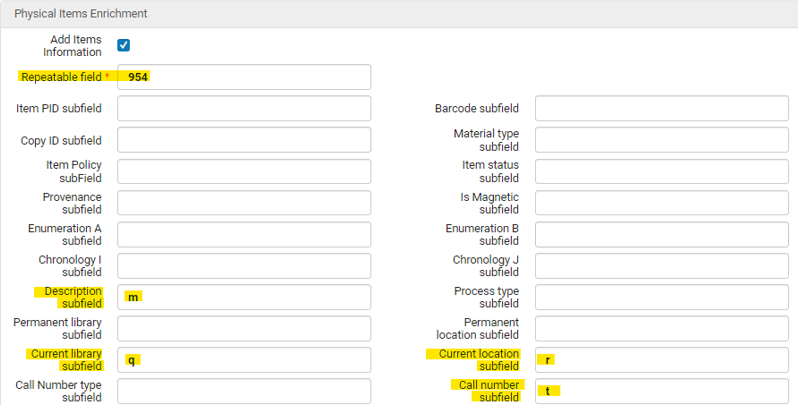Select the Chronology J subfield field

click(x=661, y=266)
